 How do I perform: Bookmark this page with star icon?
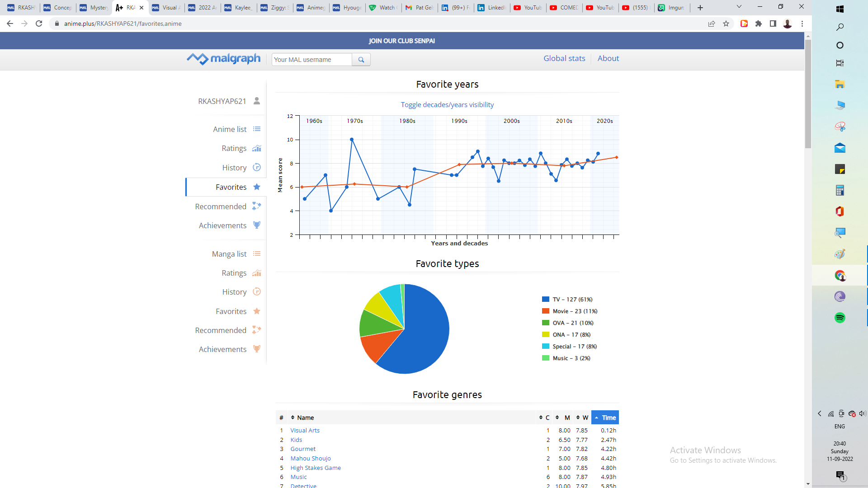click(726, 23)
